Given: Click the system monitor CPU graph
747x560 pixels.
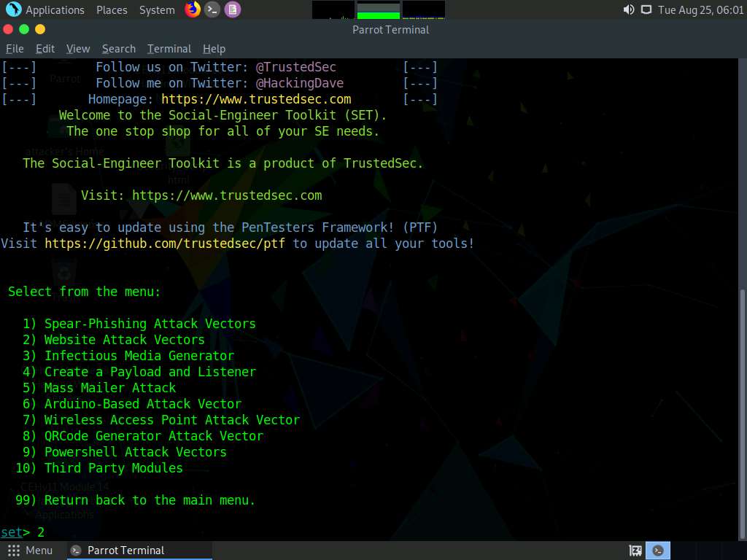Looking at the screenshot, I should click(333, 10).
